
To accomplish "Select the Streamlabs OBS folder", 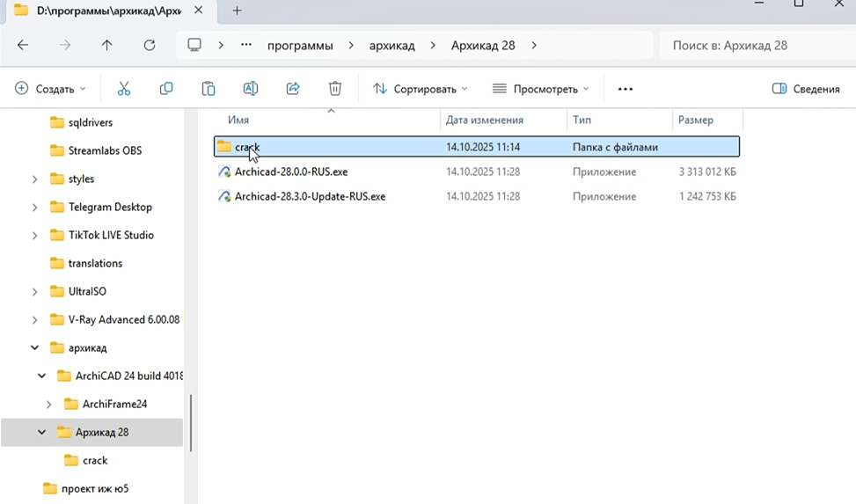I will (105, 150).
